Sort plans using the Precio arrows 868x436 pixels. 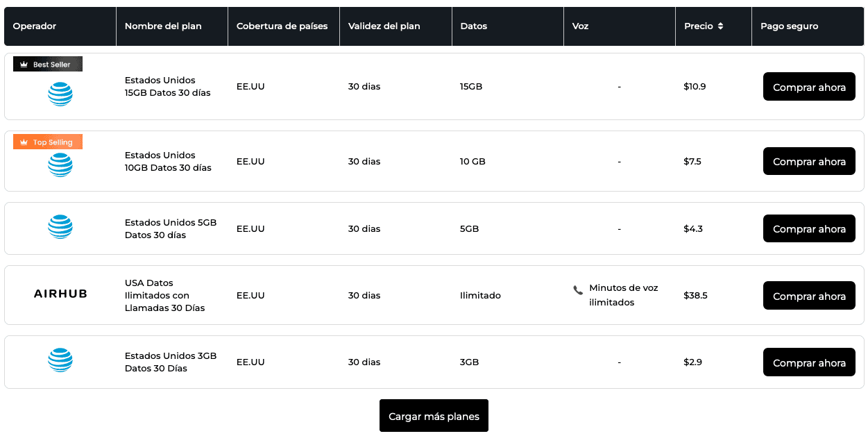point(720,26)
